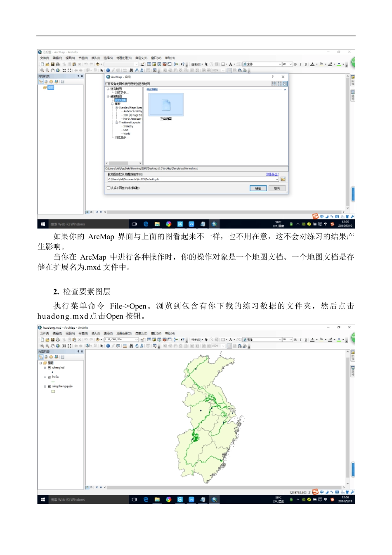Select the Zoom In tool in the huadong.mxd window

pyautogui.click(x=42, y=346)
